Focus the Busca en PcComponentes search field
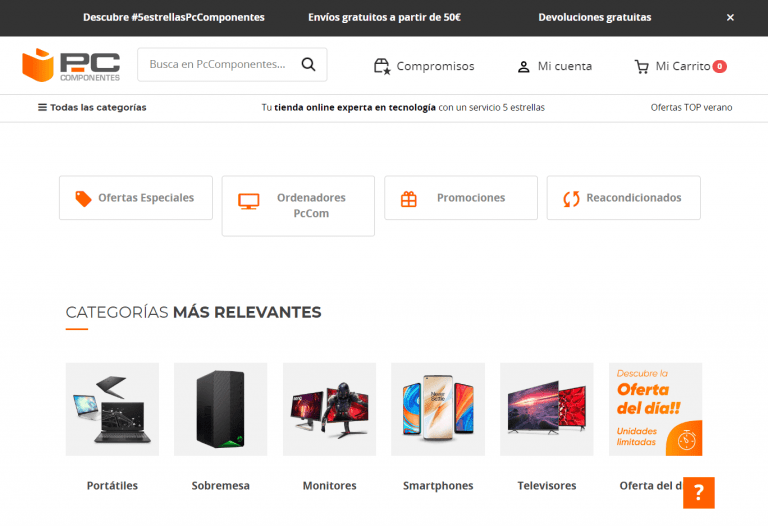Viewport: 768px width, 526px height. [x=232, y=65]
